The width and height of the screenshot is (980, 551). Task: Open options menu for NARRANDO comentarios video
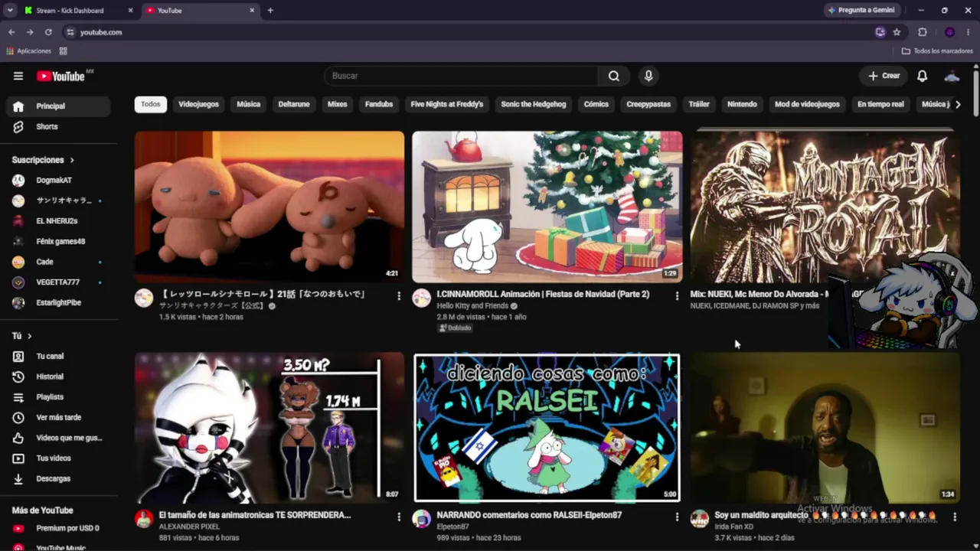coord(677,517)
